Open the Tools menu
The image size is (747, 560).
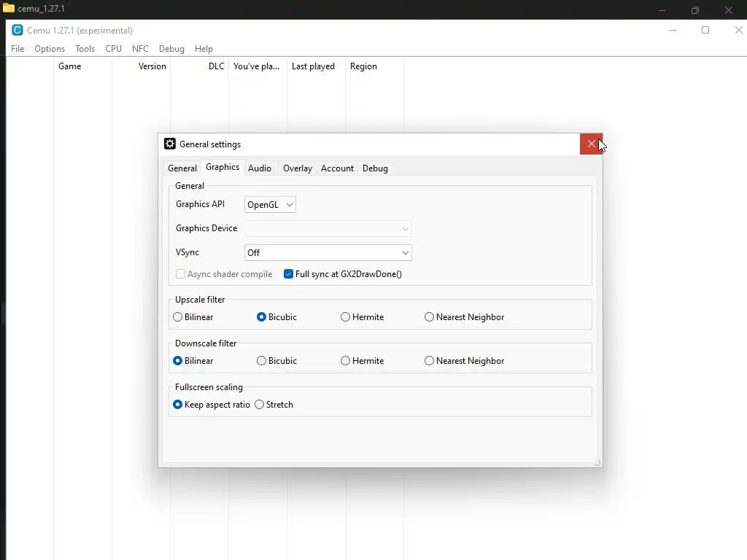85,49
